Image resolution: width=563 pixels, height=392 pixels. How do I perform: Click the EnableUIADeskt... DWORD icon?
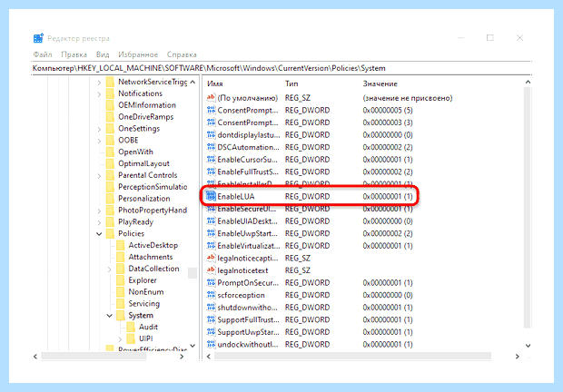tap(211, 220)
